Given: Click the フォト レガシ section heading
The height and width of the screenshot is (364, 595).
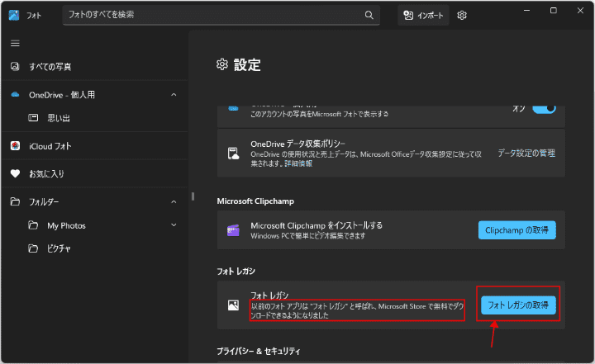Looking at the screenshot, I should 236,272.
